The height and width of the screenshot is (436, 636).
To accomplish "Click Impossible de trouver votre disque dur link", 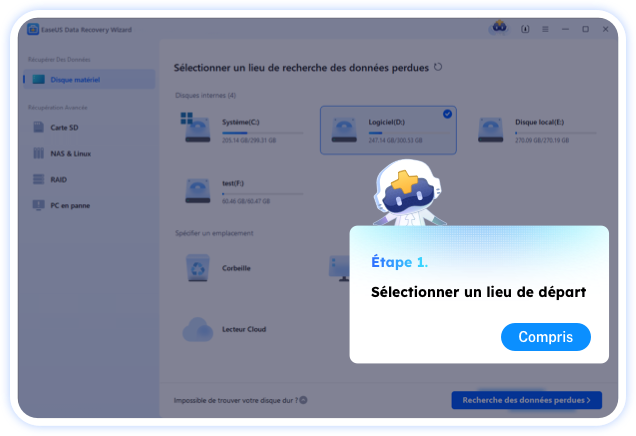I will [236, 400].
